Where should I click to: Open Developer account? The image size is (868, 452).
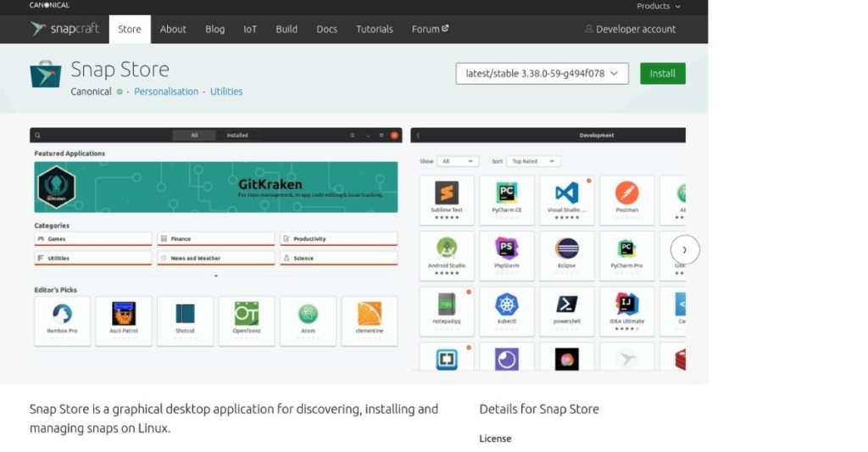tap(631, 30)
